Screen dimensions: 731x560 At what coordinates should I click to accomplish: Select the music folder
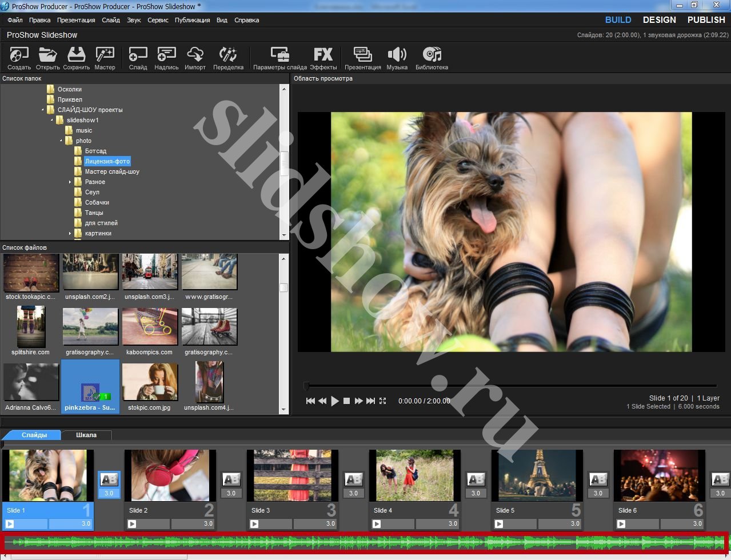(84, 130)
